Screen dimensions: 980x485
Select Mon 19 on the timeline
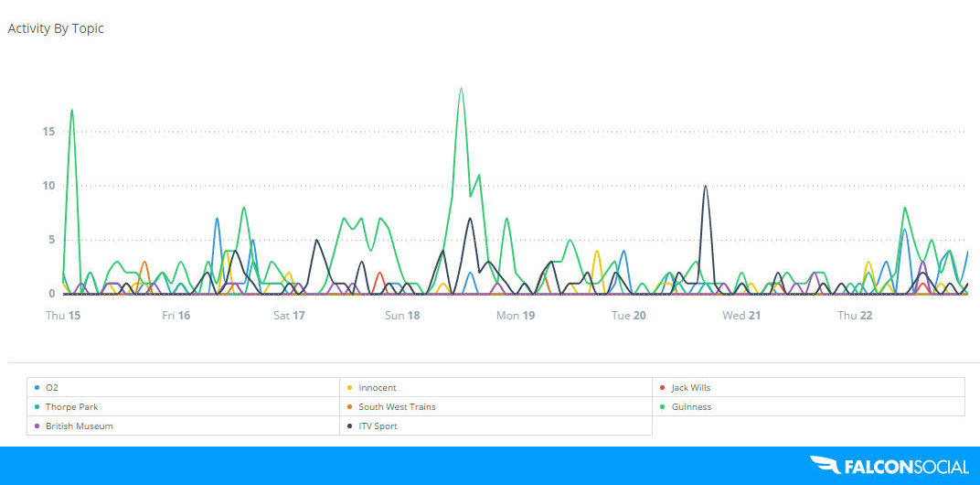point(515,316)
